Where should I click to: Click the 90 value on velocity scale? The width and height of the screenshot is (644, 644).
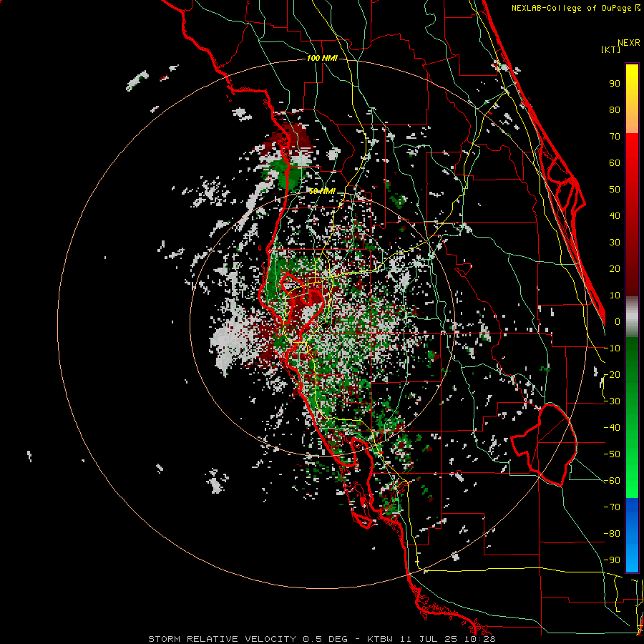(x=615, y=84)
